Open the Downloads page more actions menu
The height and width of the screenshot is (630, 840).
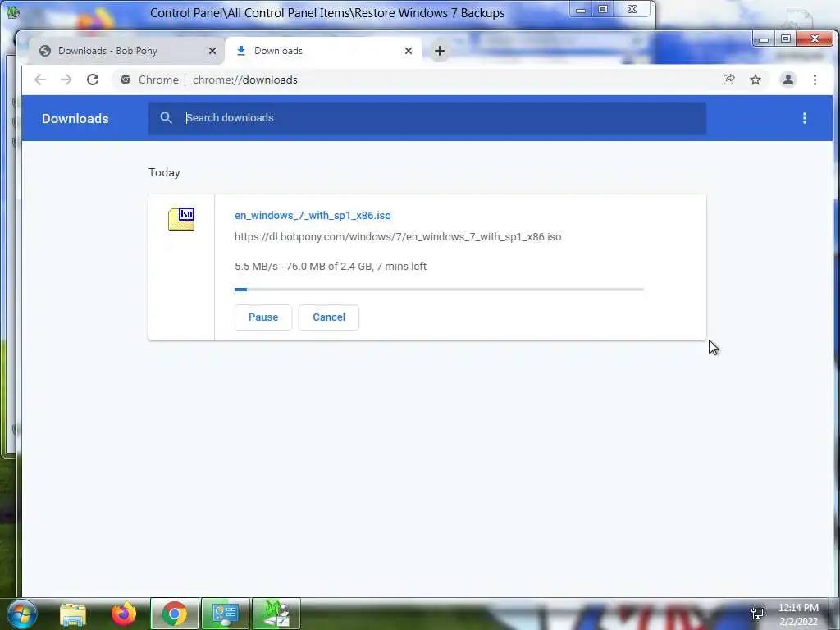click(804, 118)
